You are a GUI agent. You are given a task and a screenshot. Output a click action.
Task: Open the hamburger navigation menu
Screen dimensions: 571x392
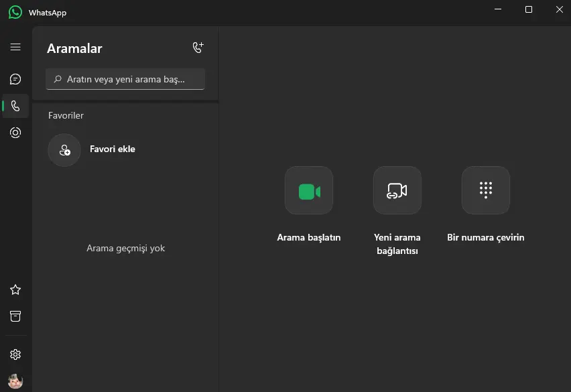point(15,47)
